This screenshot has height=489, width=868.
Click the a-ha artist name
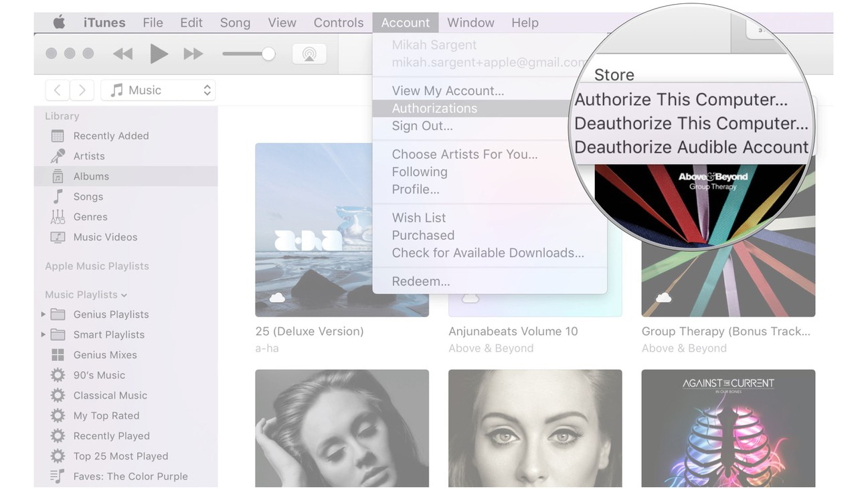tap(267, 348)
